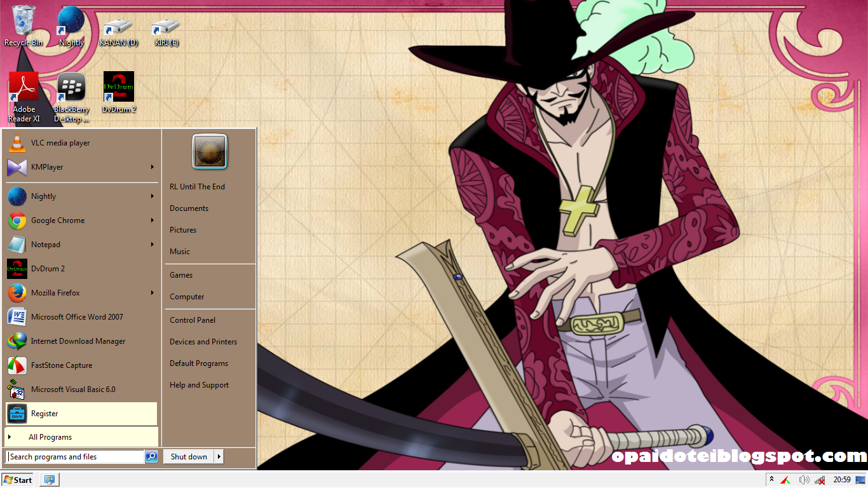This screenshot has height=488, width=868.
Task: Open Mozilla Firefox from the Start menu
Action: tap(81, 293)
